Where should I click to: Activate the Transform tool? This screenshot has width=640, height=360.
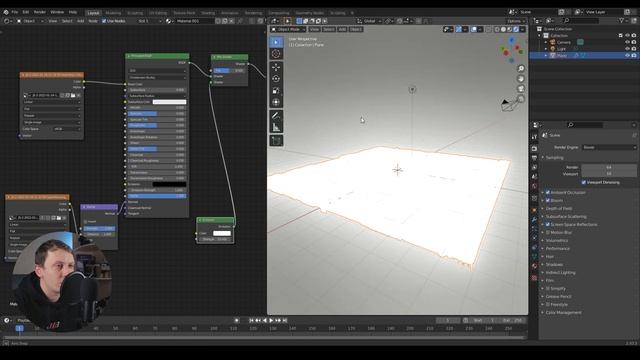[x=276, y=102]
